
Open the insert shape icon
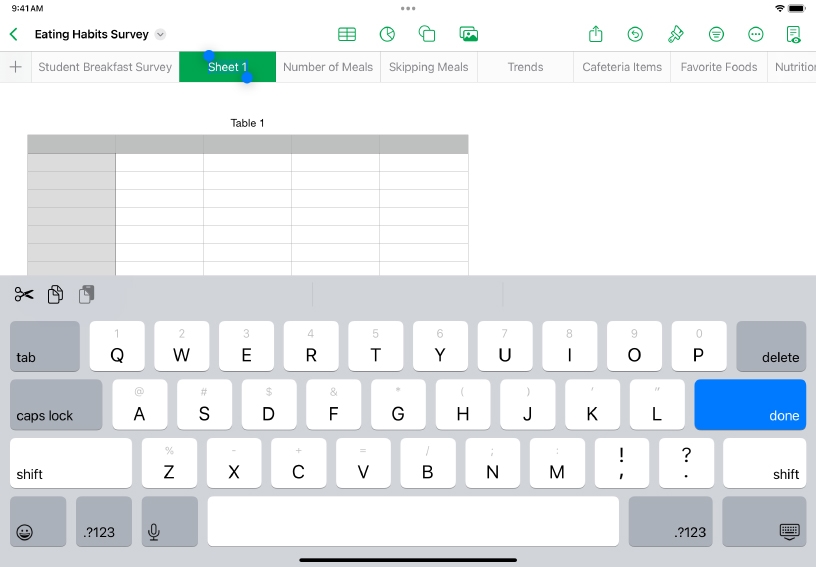pos(427,34)
